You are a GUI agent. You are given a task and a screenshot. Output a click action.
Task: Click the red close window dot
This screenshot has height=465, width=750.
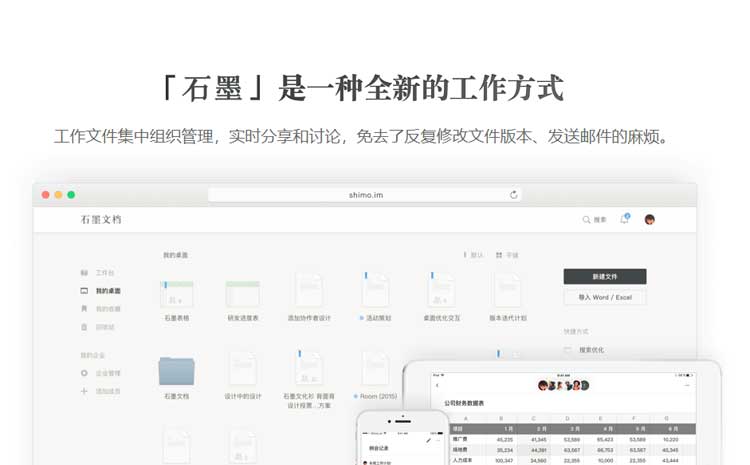[x=45, y=195]
